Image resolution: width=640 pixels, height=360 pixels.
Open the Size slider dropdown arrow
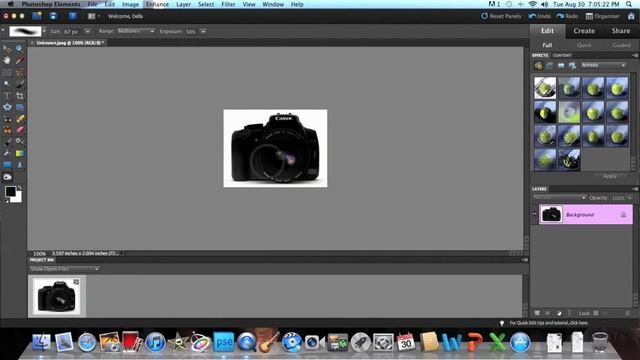87,31
